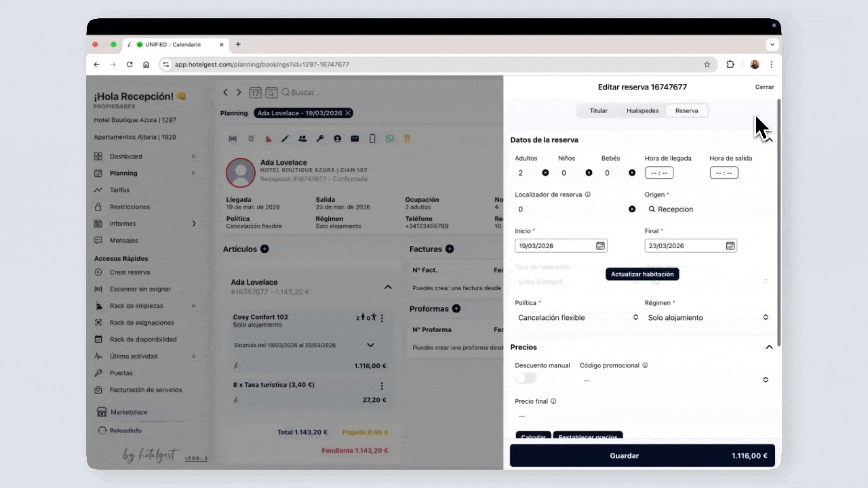
Task: Click the Hora de llegada time field
Action: pyautogui.click(x=658, y=173)
